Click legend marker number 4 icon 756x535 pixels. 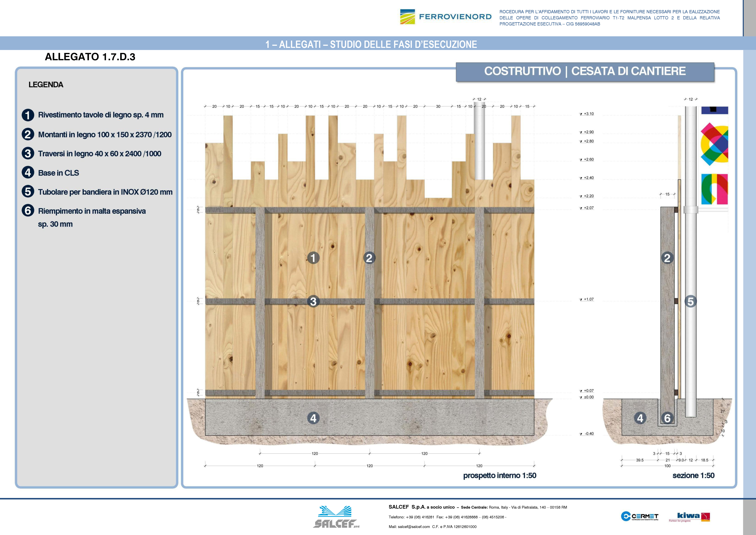[28, 173]
